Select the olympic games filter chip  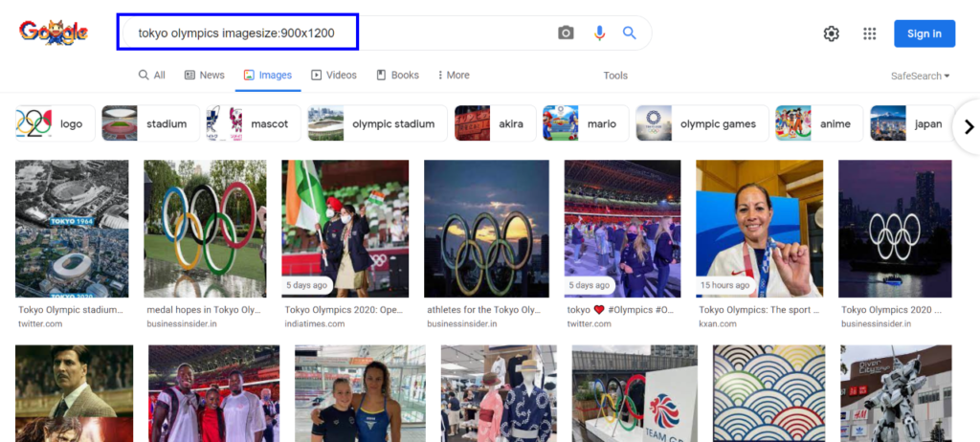coord(702,123)
